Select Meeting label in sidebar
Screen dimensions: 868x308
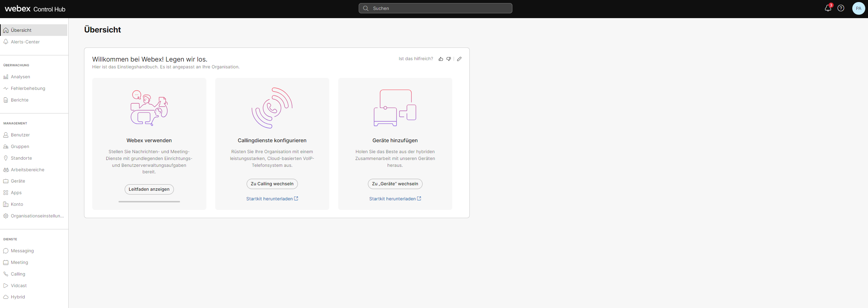[x=19, y=263]
